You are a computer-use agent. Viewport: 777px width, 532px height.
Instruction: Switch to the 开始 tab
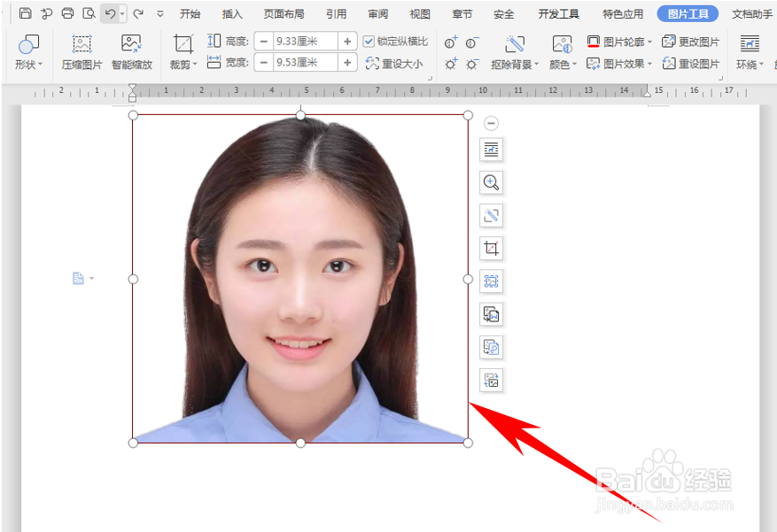coord(190,14)
